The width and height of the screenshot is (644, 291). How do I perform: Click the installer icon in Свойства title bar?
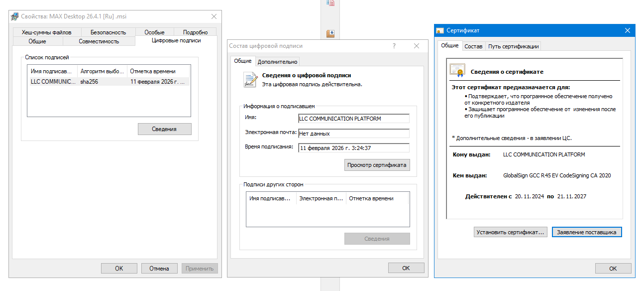point(15,16)
